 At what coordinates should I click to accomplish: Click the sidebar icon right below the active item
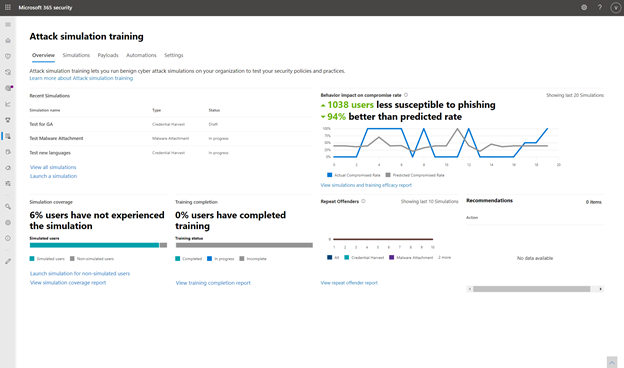[x=8, y=152]
